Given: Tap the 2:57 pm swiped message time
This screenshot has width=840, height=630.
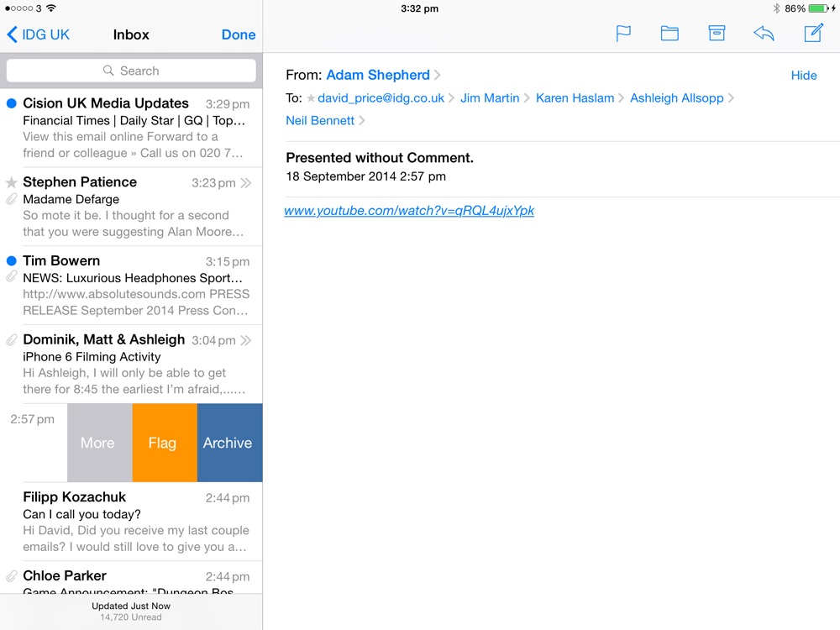Looking at the screenshot, I should (33, 419).
